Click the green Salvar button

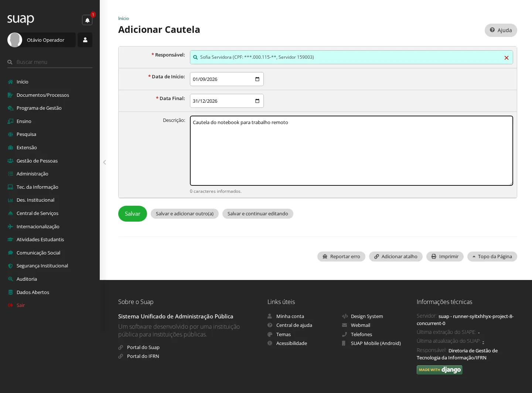[133, 214]
